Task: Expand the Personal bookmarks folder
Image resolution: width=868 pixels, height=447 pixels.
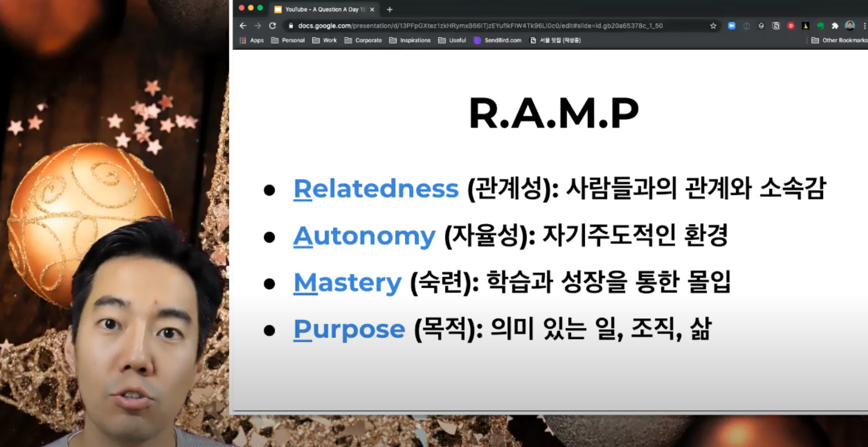Action: (x=288, y=40)
